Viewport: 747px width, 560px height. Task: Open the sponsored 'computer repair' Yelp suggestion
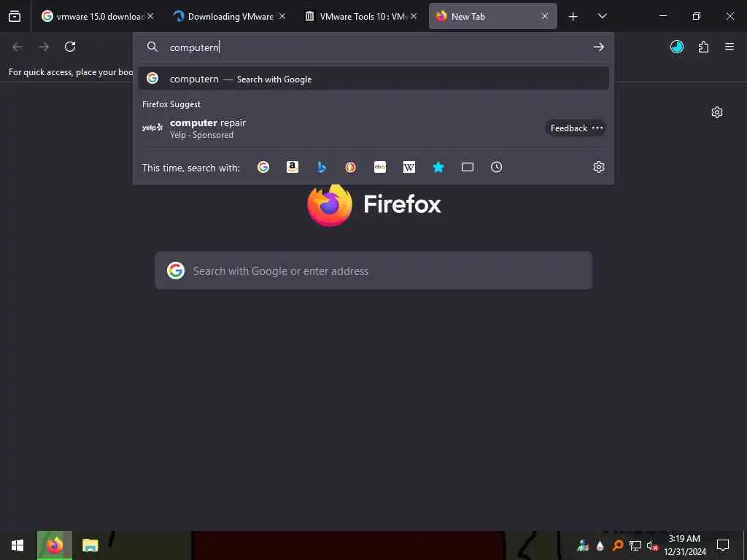click(x=373, y=128)
